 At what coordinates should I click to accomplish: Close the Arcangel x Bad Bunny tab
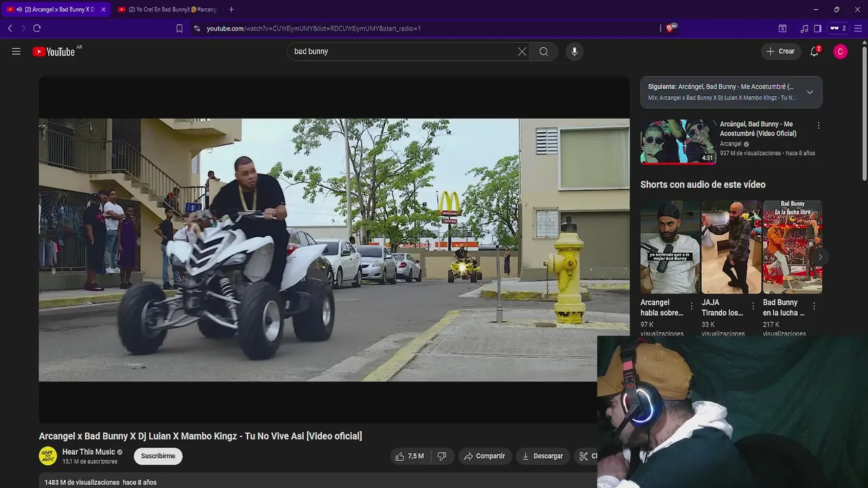click(x=103, y=9)
